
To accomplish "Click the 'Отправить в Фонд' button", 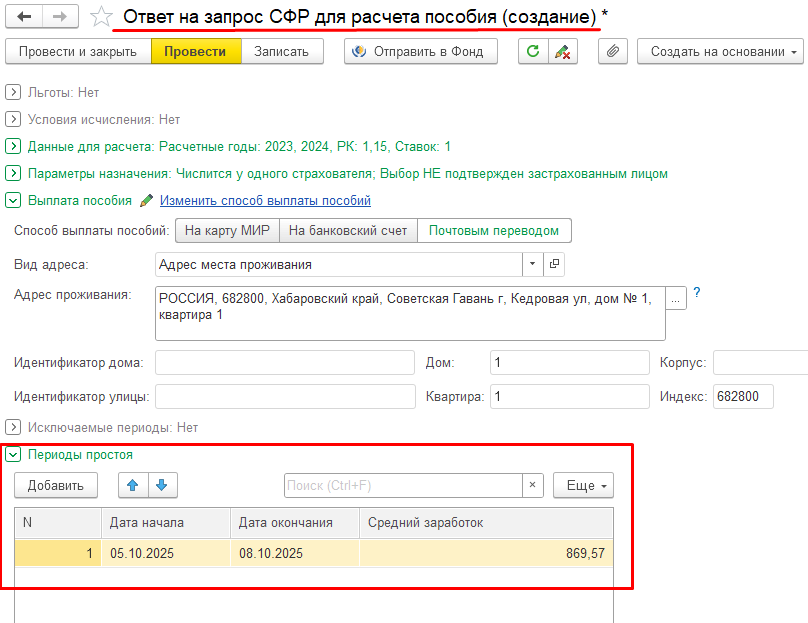I will pos(421,52).
